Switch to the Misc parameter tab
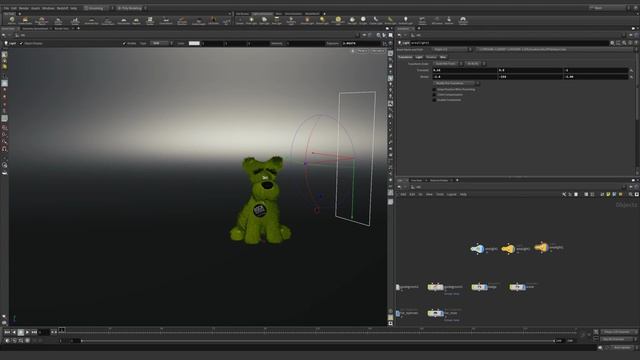 pyautogui.click(x=443, y=57)
